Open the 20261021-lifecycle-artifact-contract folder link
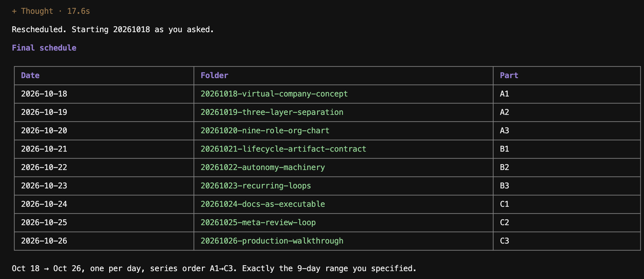The width and height of the screenshot is (644, 279). (283, 149)
